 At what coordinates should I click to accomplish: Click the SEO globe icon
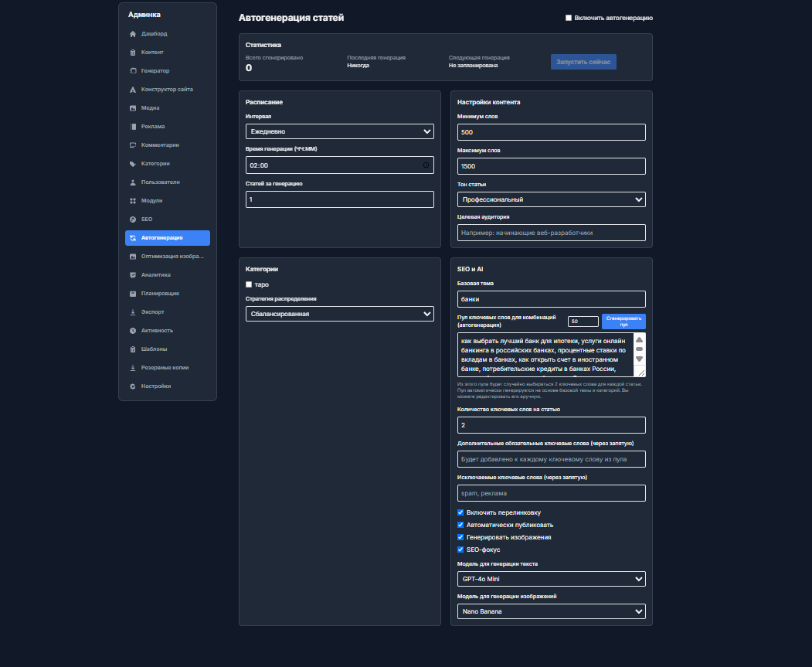click(133, 219)
